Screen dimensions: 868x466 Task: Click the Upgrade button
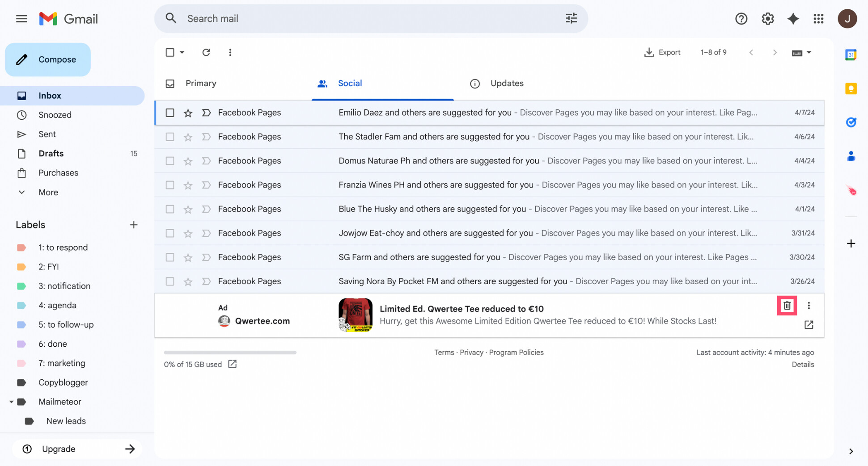[58, 449]
